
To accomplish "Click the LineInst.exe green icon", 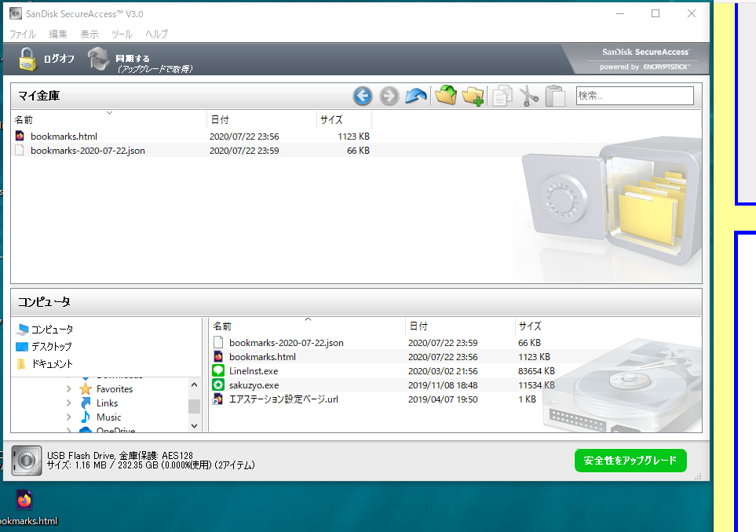I will coord(218,370).
